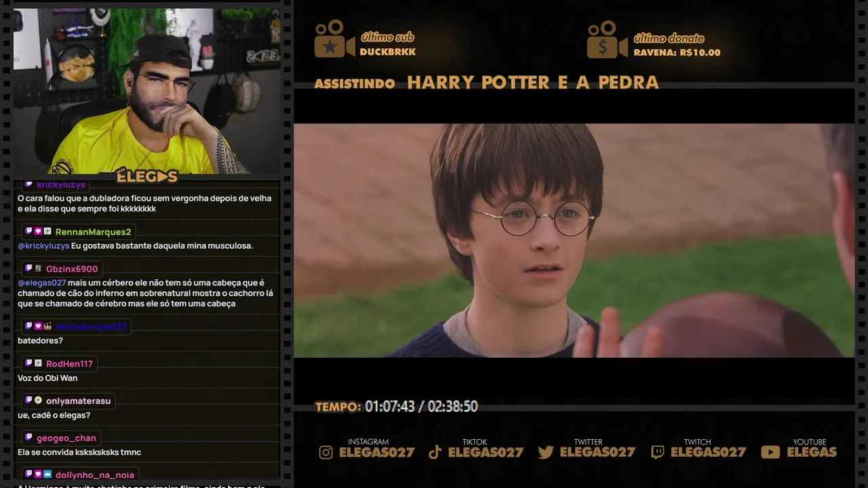Open the ELEGAS027 Instagram handle
The width and height of the screenshot is (868, 488).
(376, 452)
